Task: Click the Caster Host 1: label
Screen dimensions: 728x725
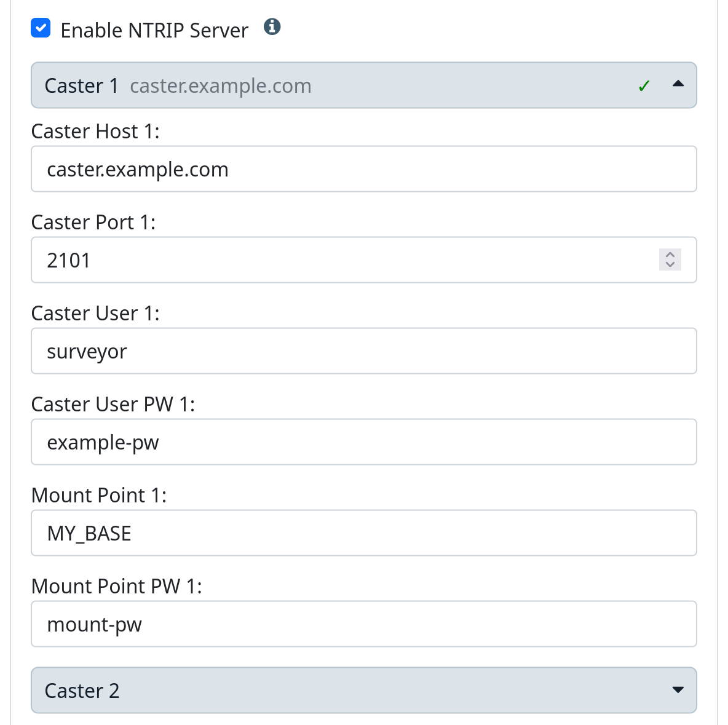Action: 95,131
